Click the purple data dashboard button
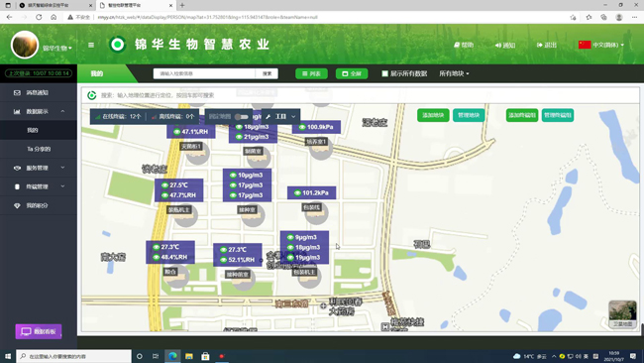This screenshot has height=363, width=644. pos(39,331)
